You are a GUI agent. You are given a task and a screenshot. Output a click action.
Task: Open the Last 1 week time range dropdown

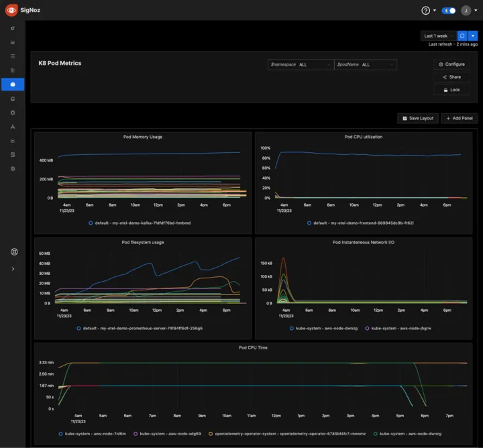(439, 36)
